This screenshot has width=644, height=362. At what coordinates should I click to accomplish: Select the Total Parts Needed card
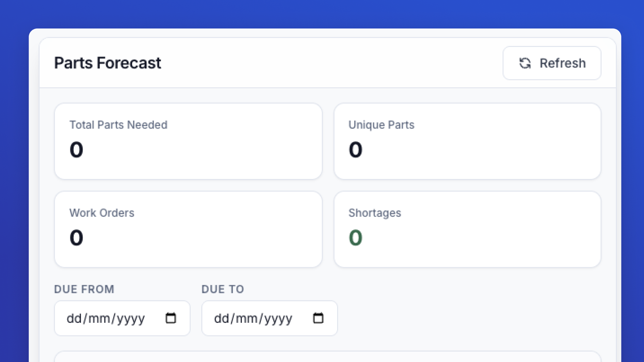pyautogui.click(x=188, y=141)
